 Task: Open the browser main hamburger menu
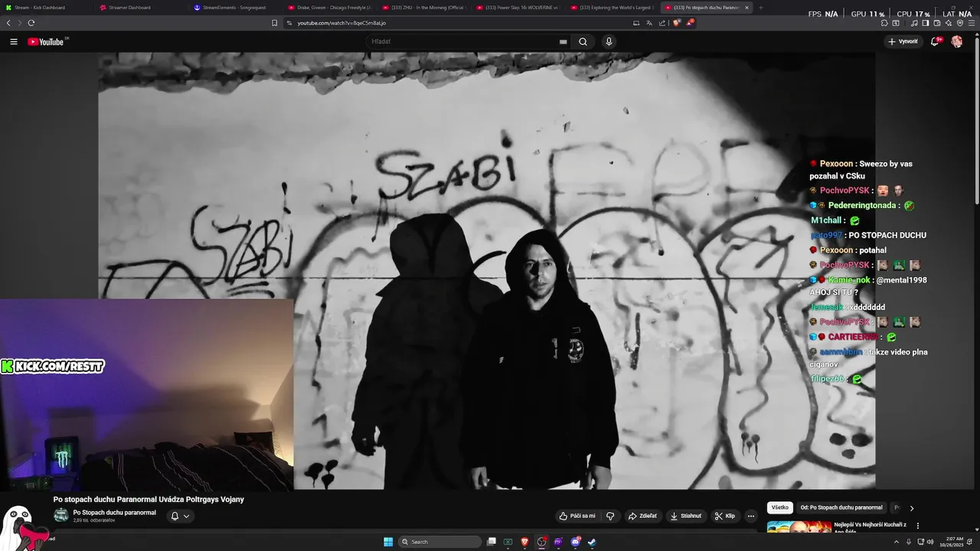click(972, 23)
